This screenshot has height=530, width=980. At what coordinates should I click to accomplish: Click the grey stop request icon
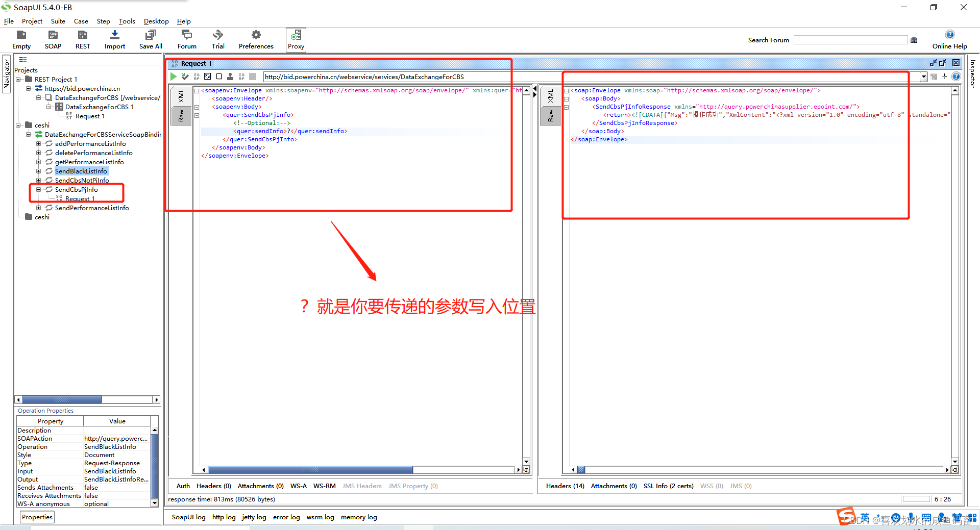[253, 77]
